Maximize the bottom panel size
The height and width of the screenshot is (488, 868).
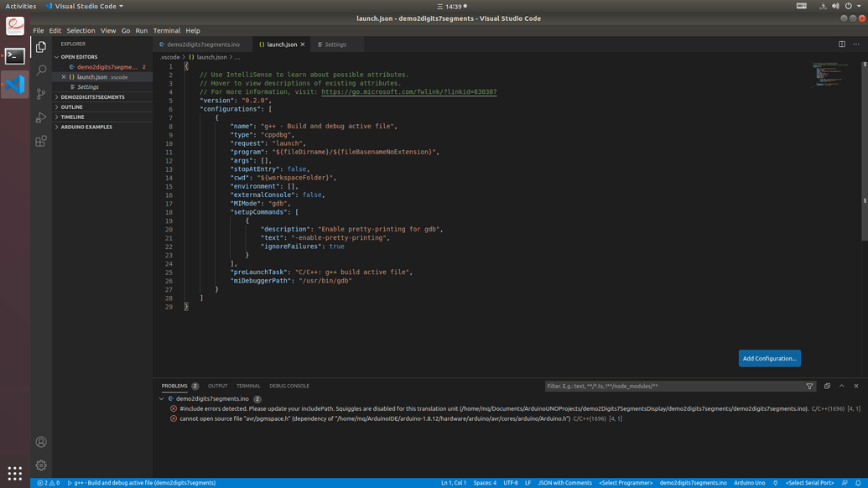coord(842,386)
